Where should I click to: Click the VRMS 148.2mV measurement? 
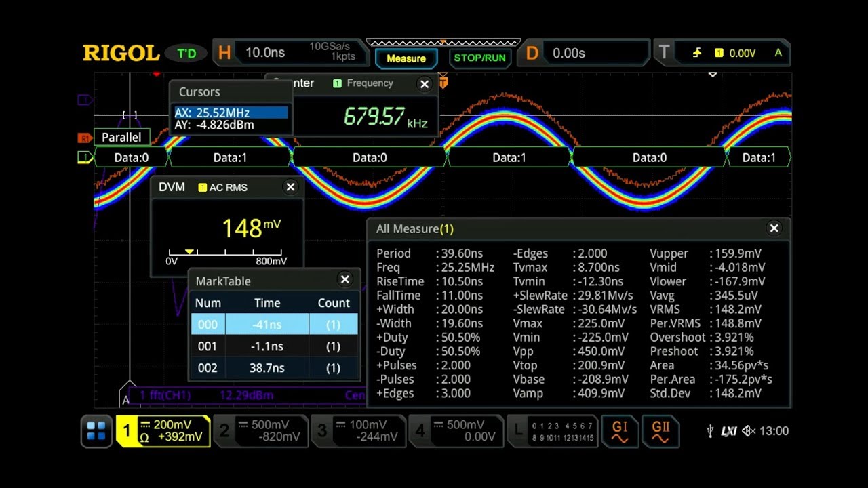(x=706, y=309)
